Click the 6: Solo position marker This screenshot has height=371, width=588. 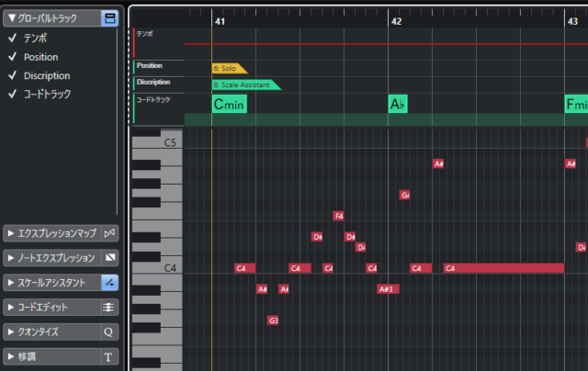[x=229, y=68]
